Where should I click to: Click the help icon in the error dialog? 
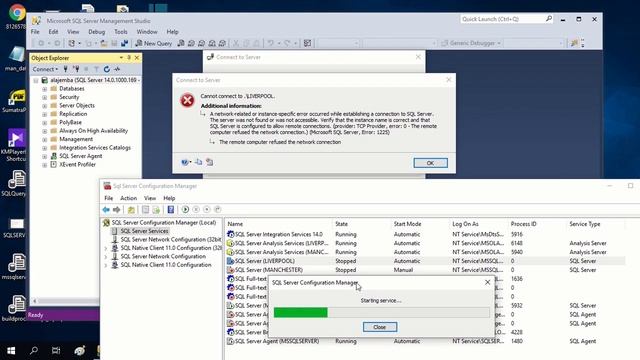tap(185, 162)
